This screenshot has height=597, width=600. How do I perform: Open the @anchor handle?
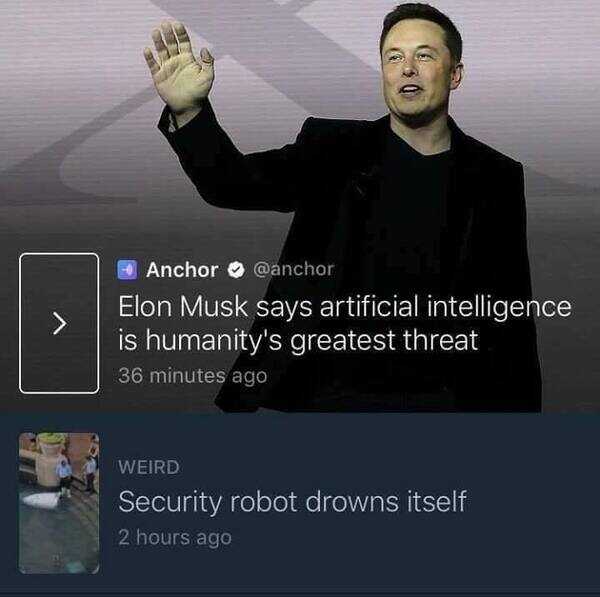pyautogui.click(x=293, y=269)
